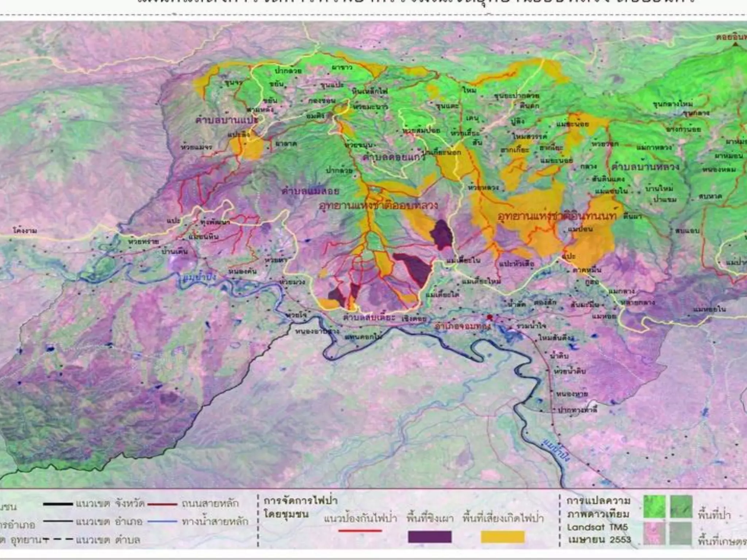Image resolution: width=747 pixels, height=560 pixels.
Task: Click the ตำบลสบเตี๊ยะ label near the river
Action: (x=369, y=318)
